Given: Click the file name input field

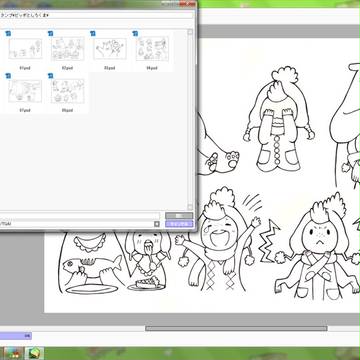Looking at the screenshot, I should pyautogui.click(x=80, y=216).
